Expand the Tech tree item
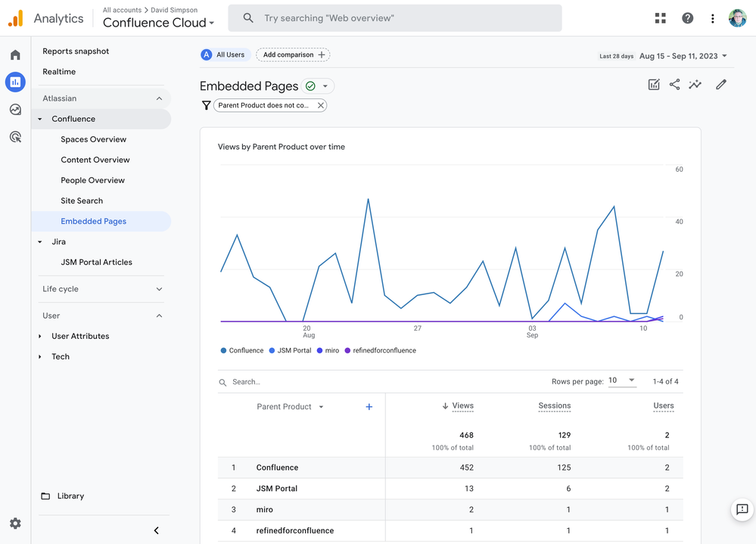 pyautogui.click(x=40, y=356)
